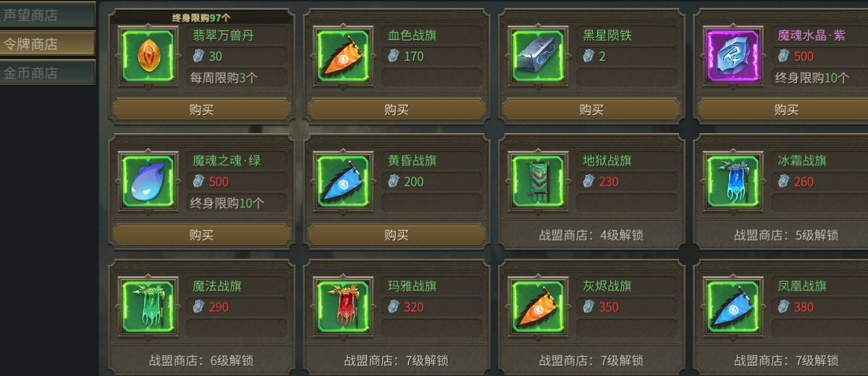Screen dimensions: 868x376
Task: Click the blue 魔魂之魂·绿 soul flame icon
Action: pos(148,182)
